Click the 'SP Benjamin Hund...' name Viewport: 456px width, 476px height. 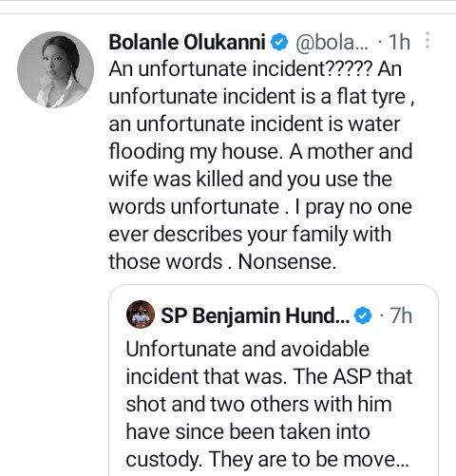pos(256,315)
